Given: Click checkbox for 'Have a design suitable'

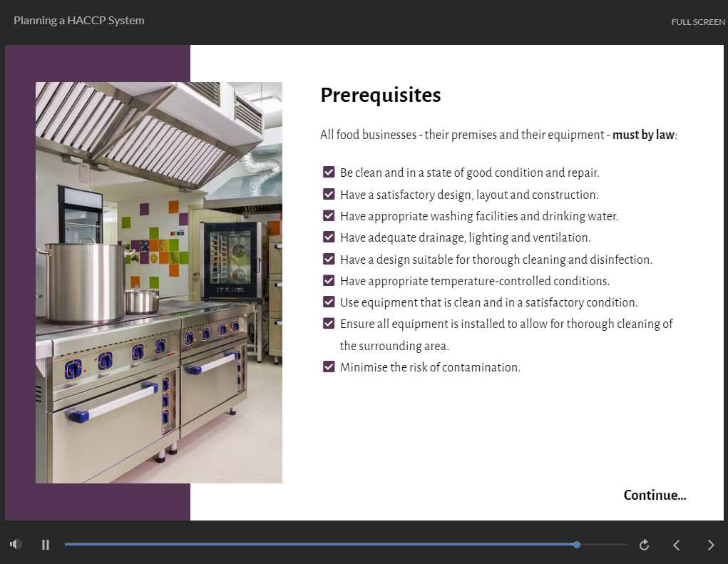Looking at the screenshot, I should [x=329, y=259].
